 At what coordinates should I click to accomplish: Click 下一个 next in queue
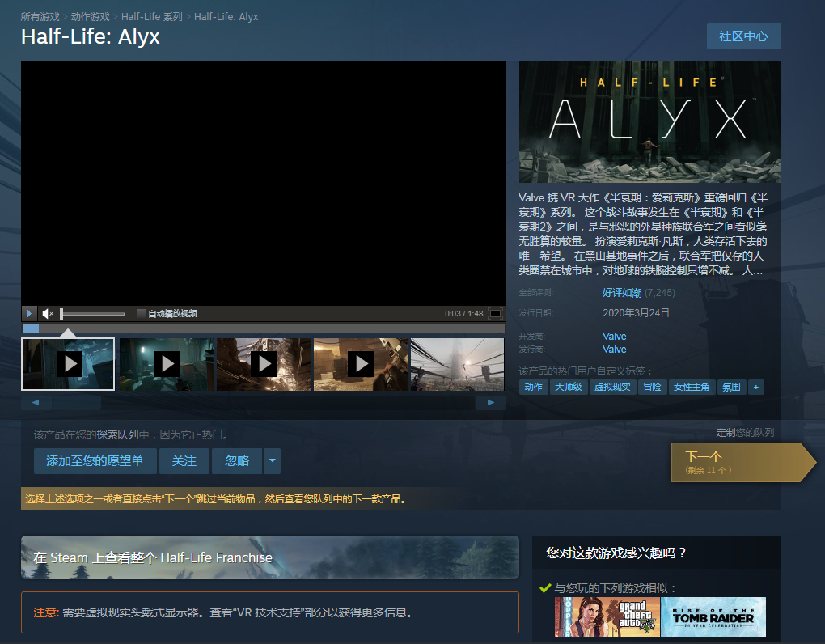point(742,463)
